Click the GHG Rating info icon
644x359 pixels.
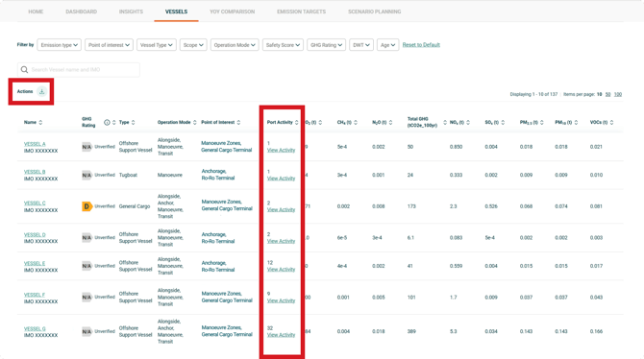pos(107,122)
